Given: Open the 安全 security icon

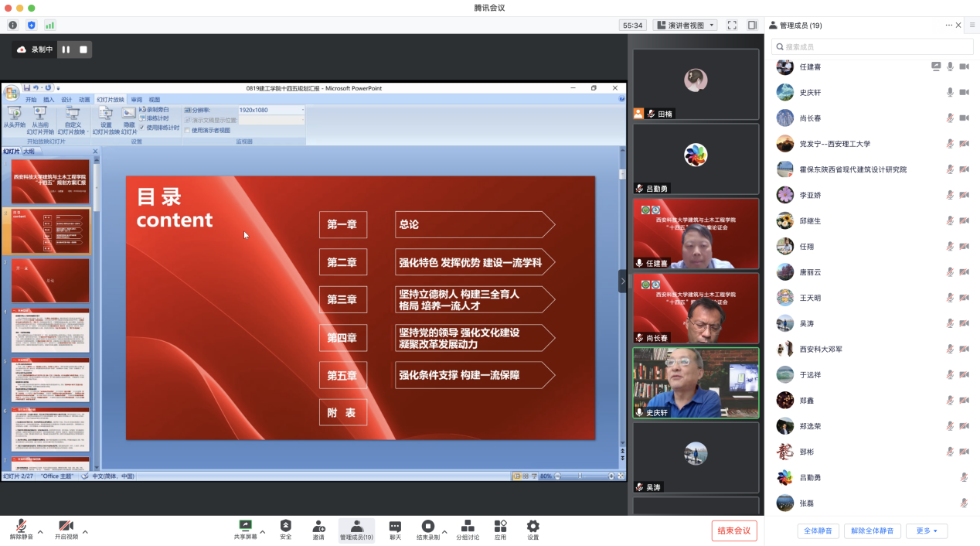Looking at the screenshot, I should coord(286,526).
